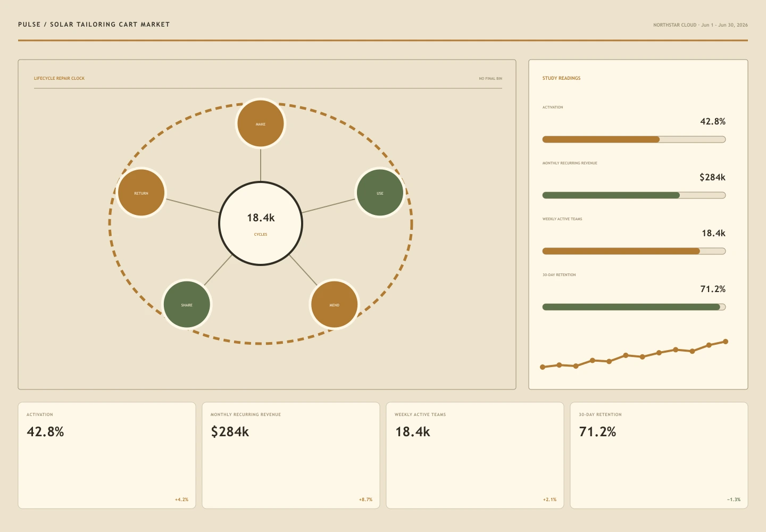The image size is (766, 532).
Task: Click the +8.7% change label
Action: pos(365,500)
